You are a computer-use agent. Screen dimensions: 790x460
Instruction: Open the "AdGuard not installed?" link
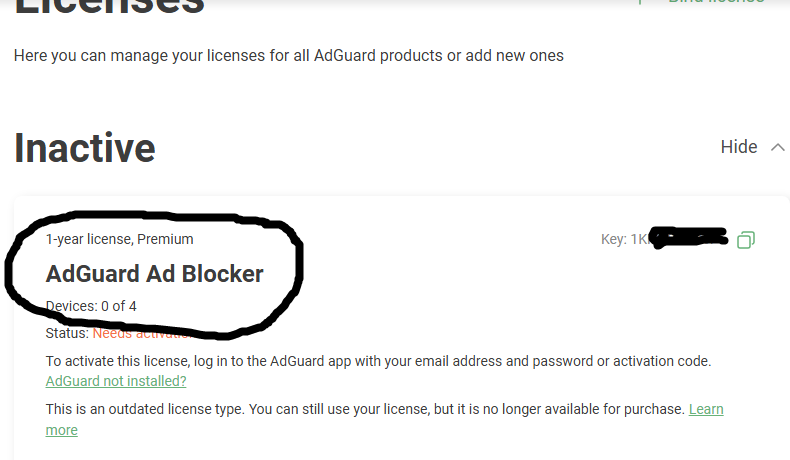click(116, 381)
